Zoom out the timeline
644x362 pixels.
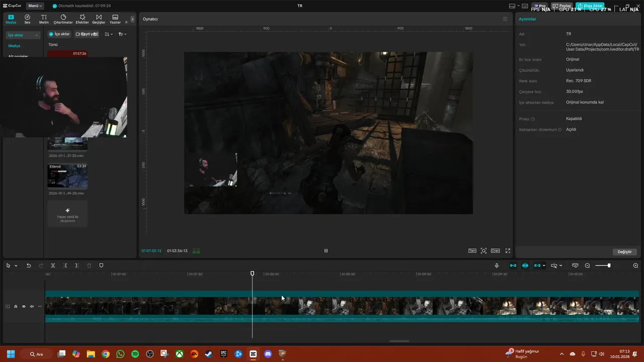click(x=587, y=265)
